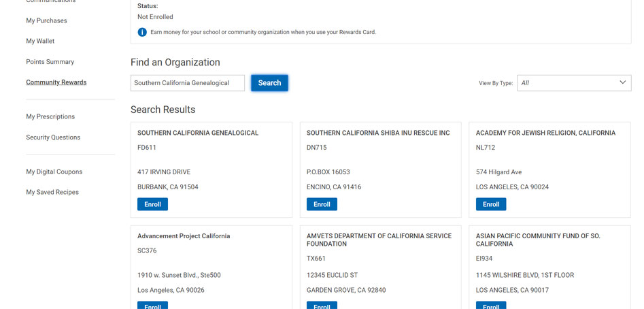Open My Saved Recipes
Screen dimensions: 644x309
pyautogui.click(x=52, y=193)
